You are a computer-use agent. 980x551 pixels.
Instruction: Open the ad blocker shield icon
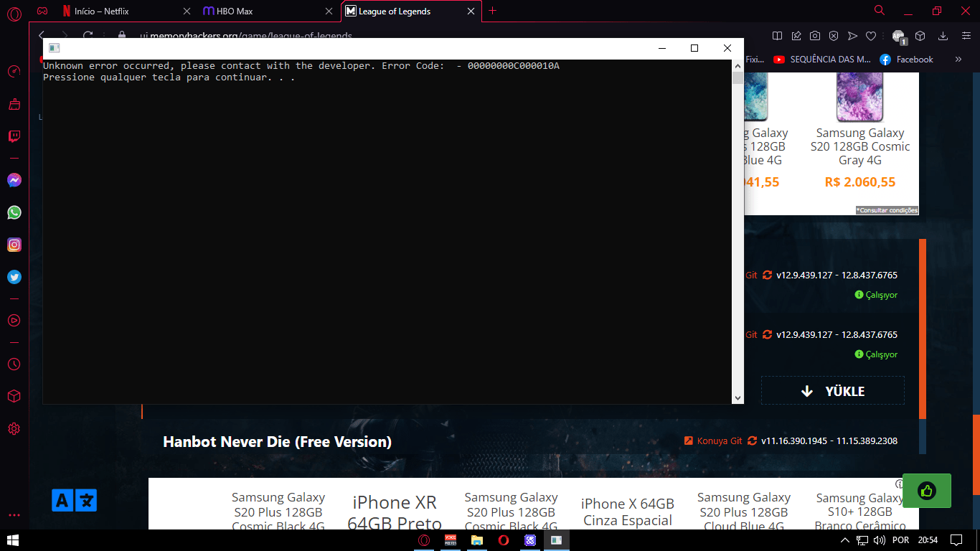point(834,36)
